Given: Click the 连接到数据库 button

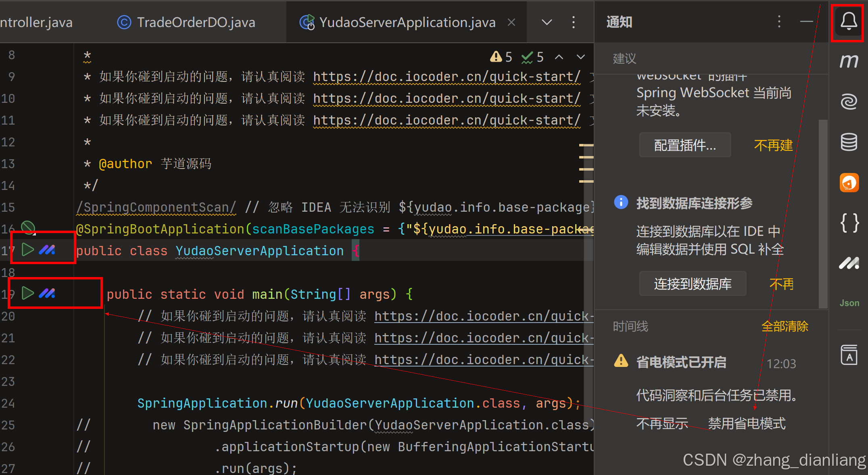Looking at the screenshot, I should click(693, 284).
